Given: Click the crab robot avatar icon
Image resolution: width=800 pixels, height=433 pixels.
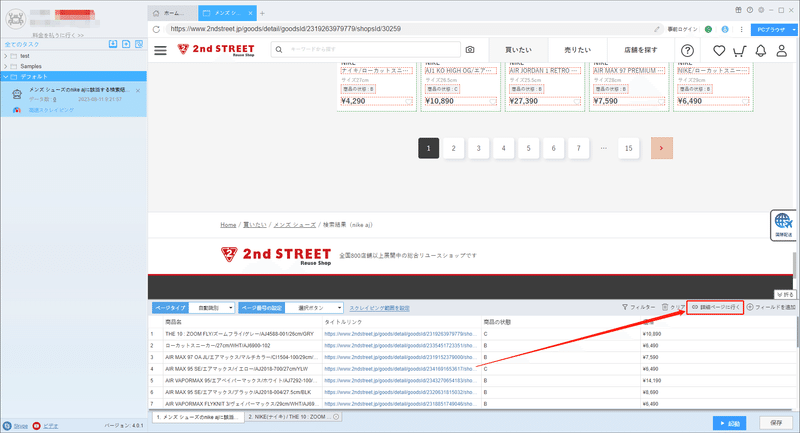Looking at the screenshot, I should [15, 19].
